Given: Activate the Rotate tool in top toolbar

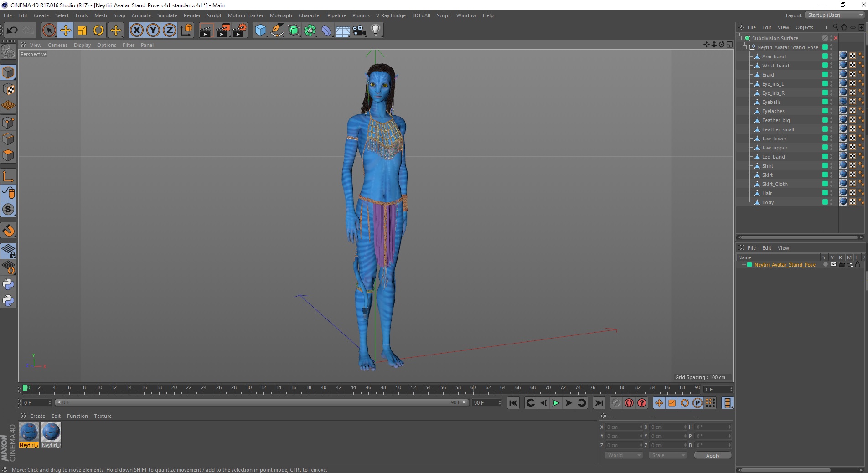Looking at the screenshot, I should pyautogui.click(x=98, y=30).
